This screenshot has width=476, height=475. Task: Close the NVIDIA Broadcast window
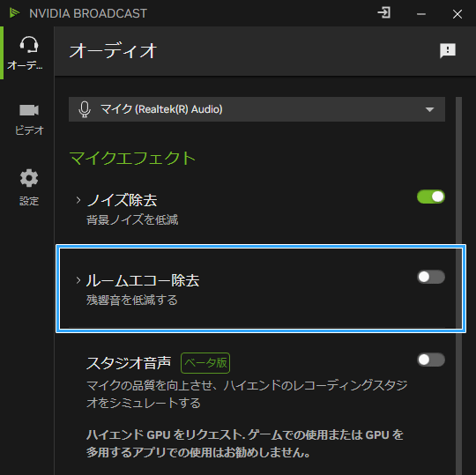tap(457, 14)
